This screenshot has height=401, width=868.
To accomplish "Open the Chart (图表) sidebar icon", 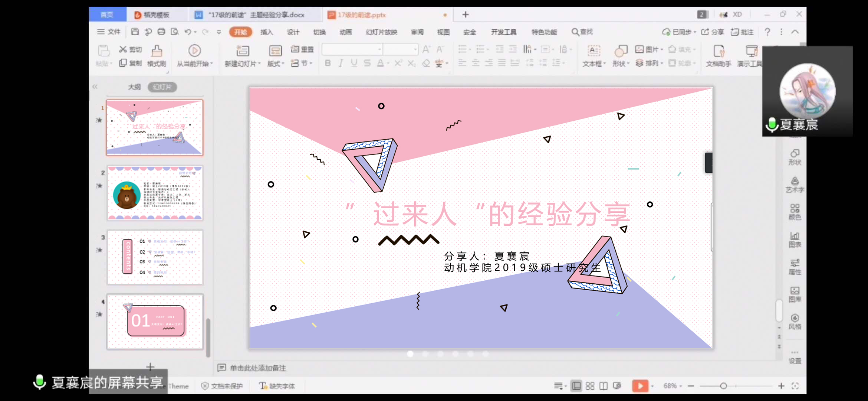I will point(795,239).
